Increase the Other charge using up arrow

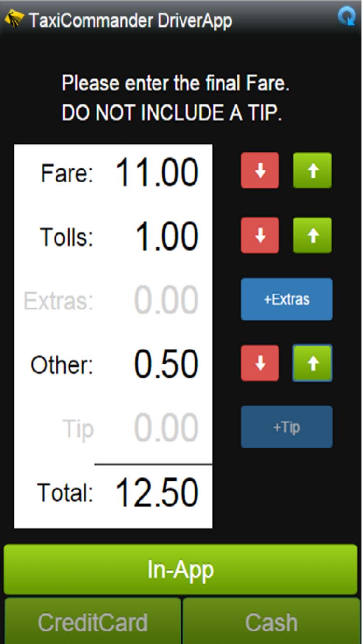click(312, 364)
